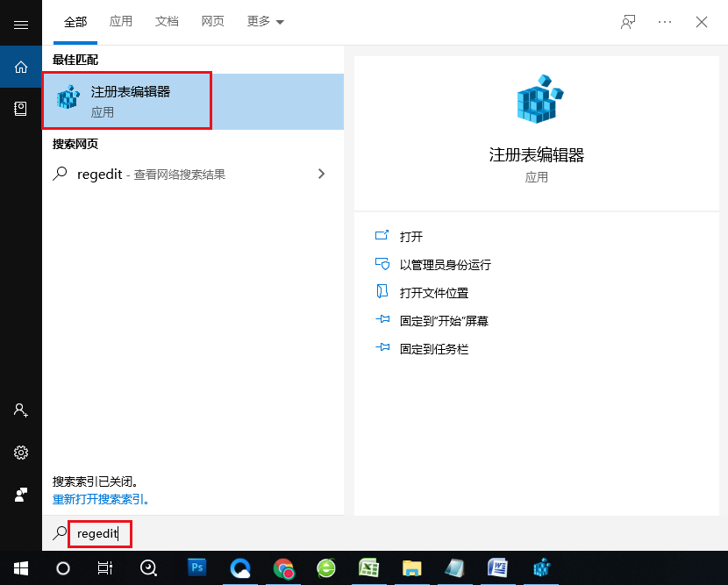Viewport: 728px width, 585px height.
Task: Switch to the 全部 tab
Action: pos(75,22)
